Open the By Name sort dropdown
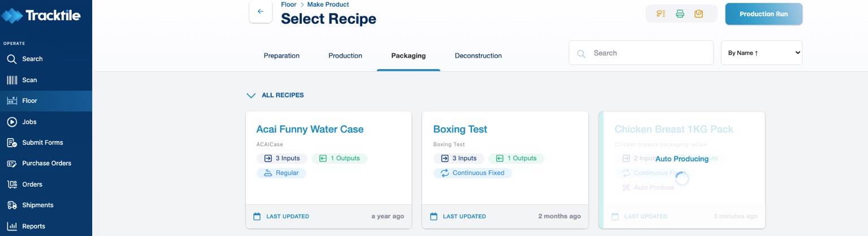 (x=761, y=53)
